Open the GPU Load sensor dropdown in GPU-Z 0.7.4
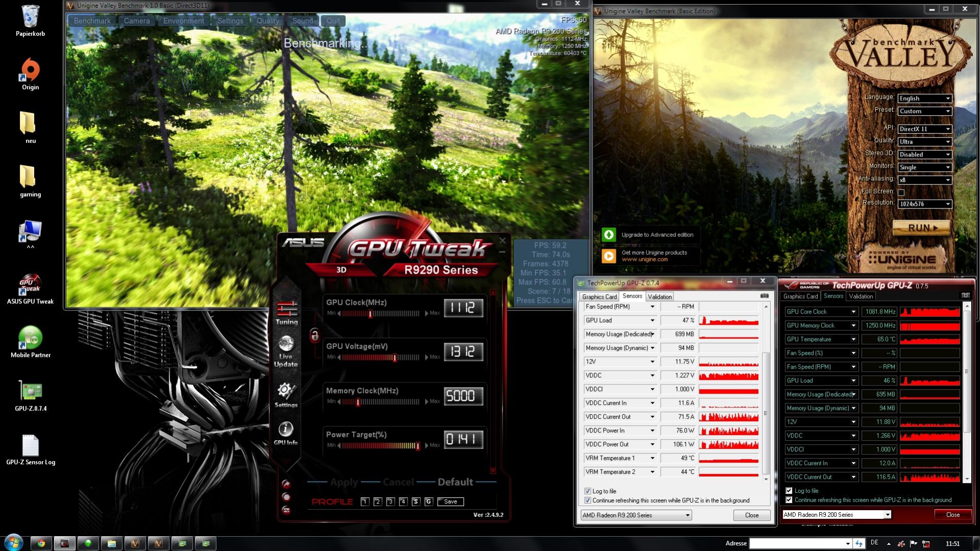The image size is (980, 551). (x=652, y=320)
